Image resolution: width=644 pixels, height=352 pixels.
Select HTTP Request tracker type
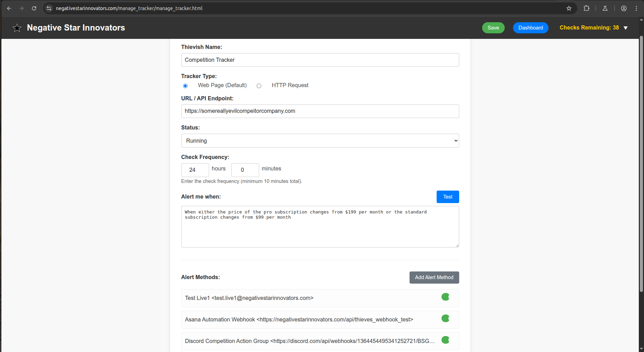259,86
